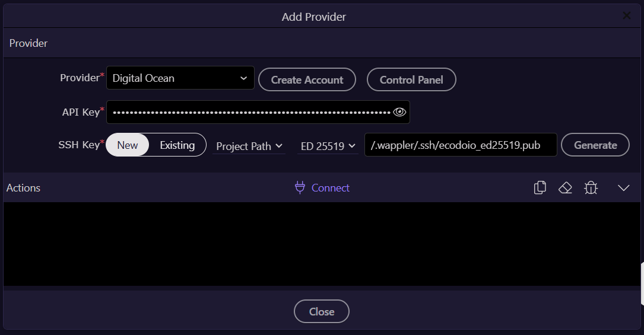Click the Connect link

click(330, 188)
